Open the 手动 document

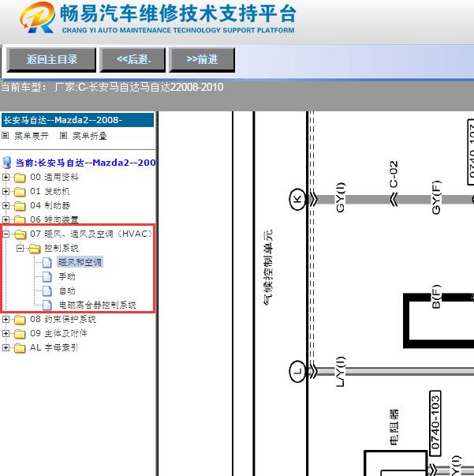click(67, 276)
